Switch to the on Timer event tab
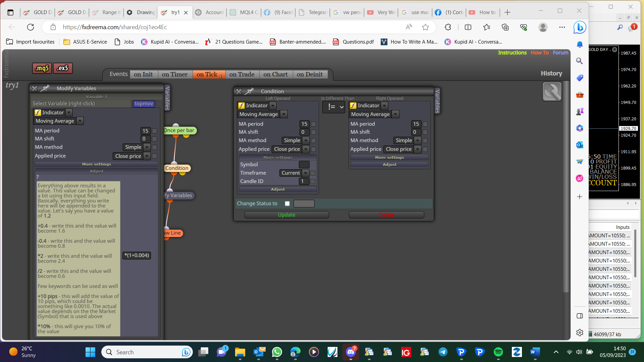This screenshot has width=644, height=362. [175, 74]
